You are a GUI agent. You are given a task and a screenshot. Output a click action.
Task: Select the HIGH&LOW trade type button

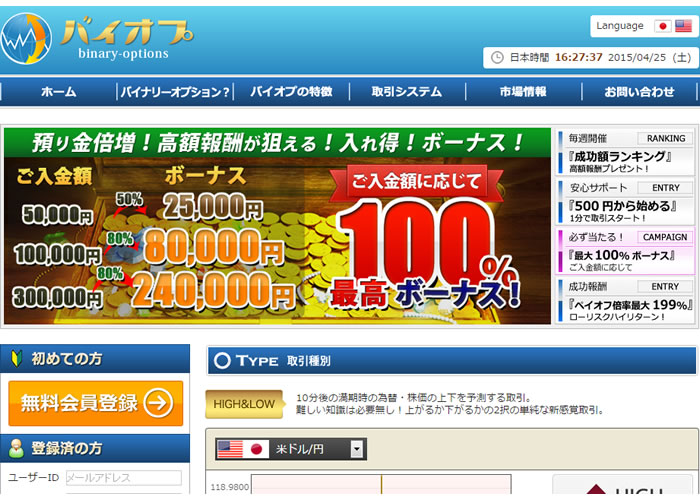244,404
